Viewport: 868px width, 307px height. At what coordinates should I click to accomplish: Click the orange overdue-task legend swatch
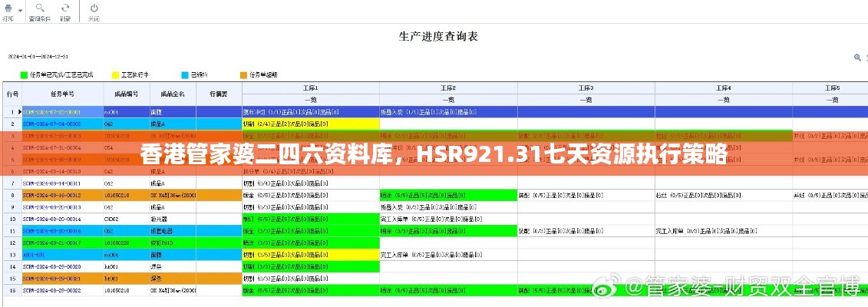pos(243,75)
